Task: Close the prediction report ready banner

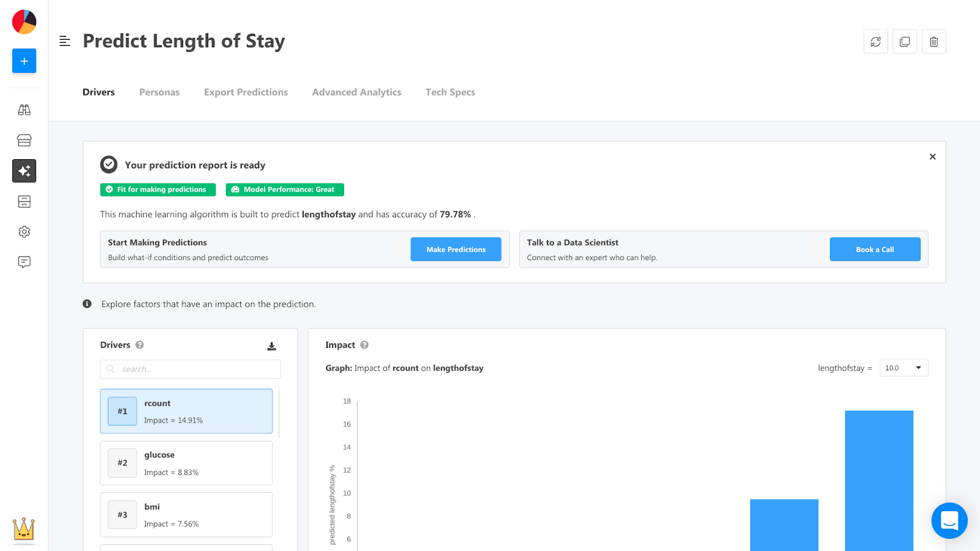Action: pyautogui.click(x=932, y=157)
